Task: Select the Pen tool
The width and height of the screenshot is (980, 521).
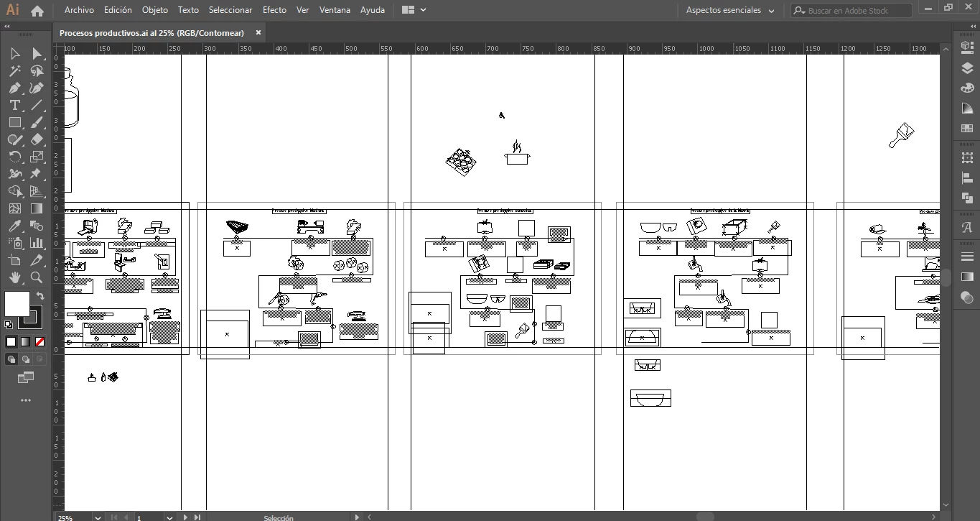Action: tap(15, 88)
